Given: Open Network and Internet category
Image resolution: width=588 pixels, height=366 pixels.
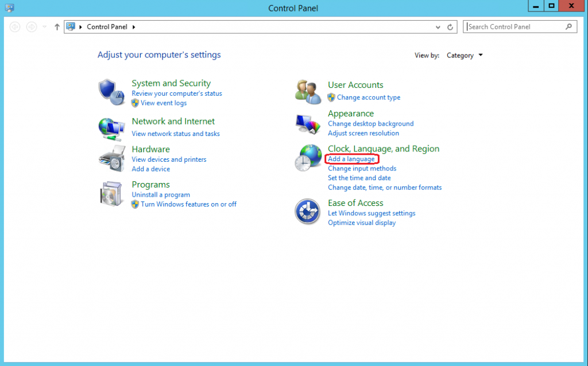Looking at the screenshot, I should coord(173,122).
